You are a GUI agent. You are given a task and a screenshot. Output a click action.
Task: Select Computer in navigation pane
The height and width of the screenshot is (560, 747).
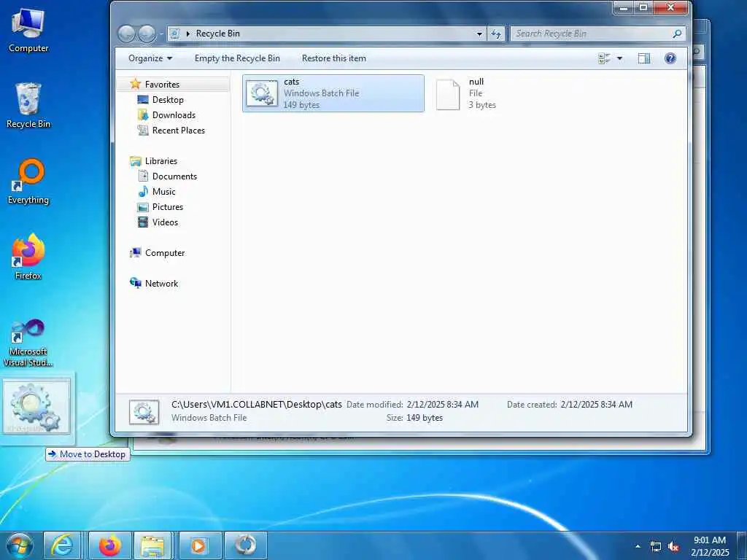pyautogui.click(x=164, y=253)
